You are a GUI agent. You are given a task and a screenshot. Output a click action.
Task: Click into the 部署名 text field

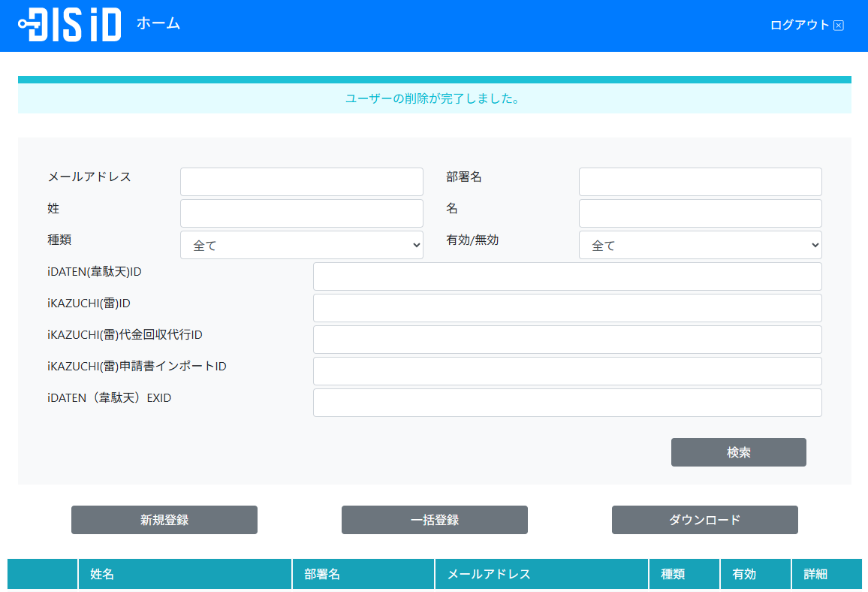pos(700,182)
